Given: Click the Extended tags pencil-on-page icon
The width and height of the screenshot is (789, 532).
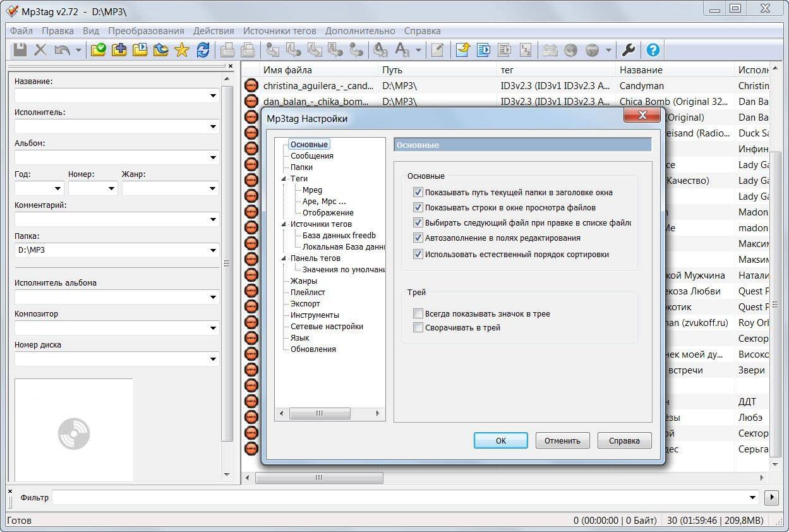Looking at the screenshot, I should click(437, 50).
